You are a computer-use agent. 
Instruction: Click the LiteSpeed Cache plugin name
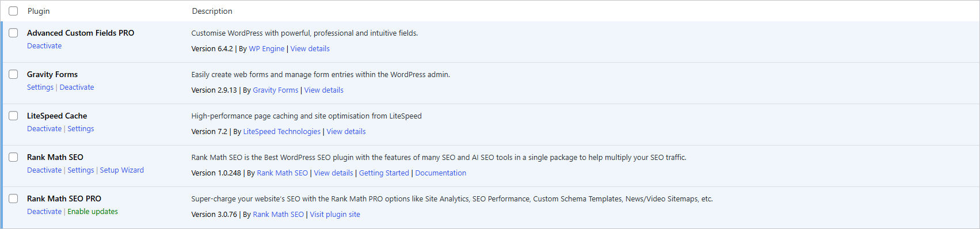tap(57, 116)
